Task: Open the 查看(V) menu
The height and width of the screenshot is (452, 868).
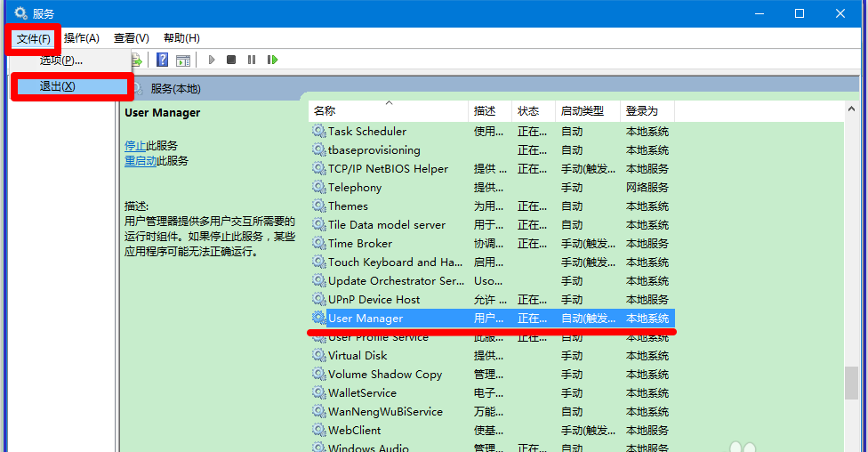Action: [x=132, y=38]
